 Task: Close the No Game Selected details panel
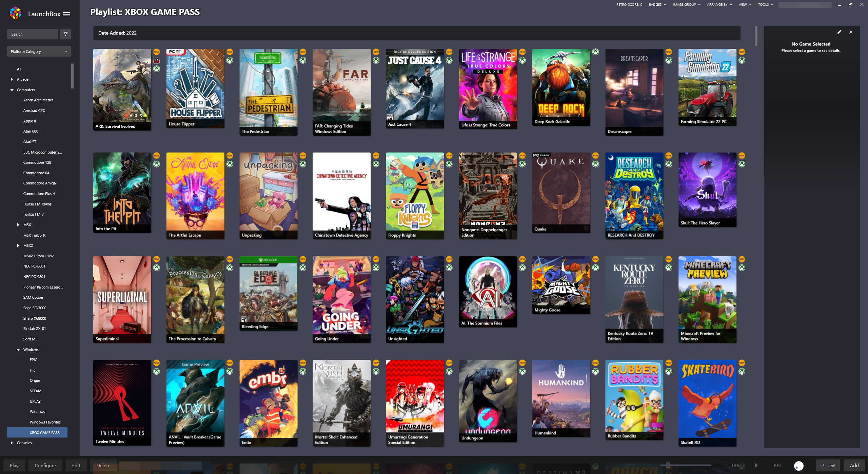[851, 32]
